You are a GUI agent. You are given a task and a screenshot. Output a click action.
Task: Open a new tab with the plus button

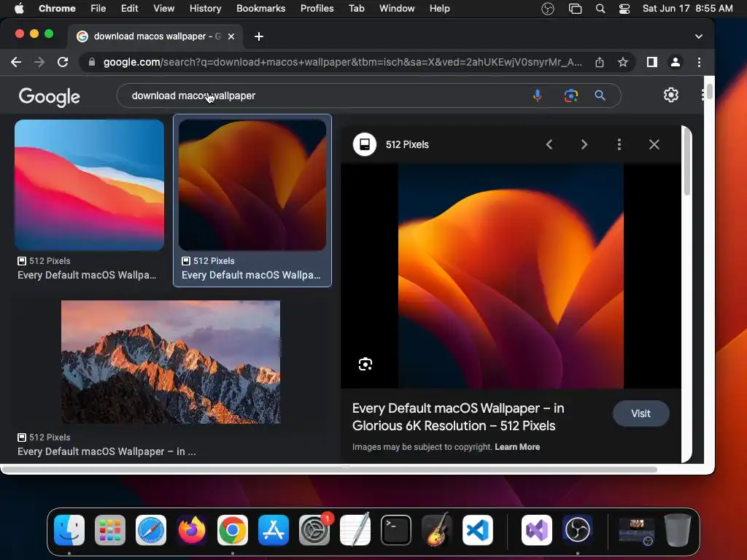259,36
